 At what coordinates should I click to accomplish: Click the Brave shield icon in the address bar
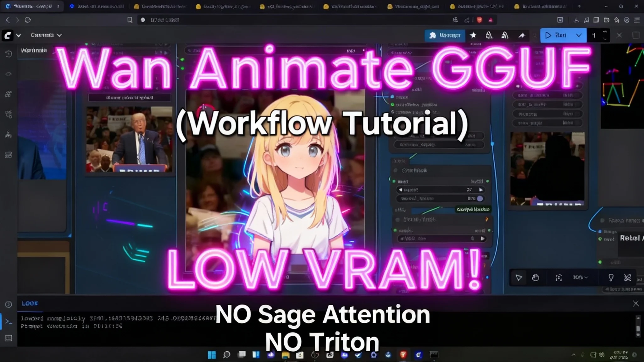pyautogui.click(x=479, y=20)
